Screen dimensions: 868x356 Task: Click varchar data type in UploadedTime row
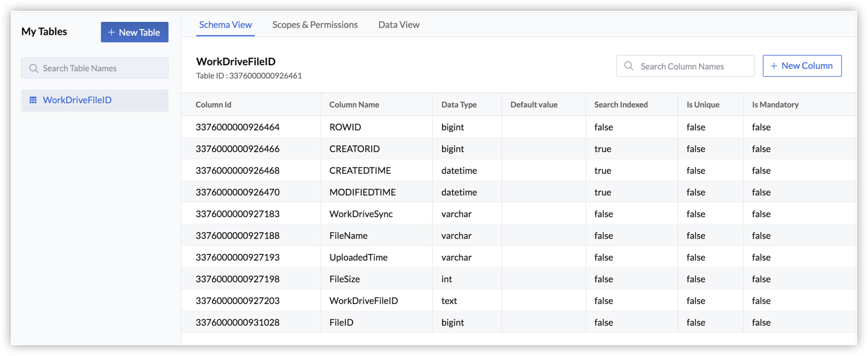coord(456,257)
